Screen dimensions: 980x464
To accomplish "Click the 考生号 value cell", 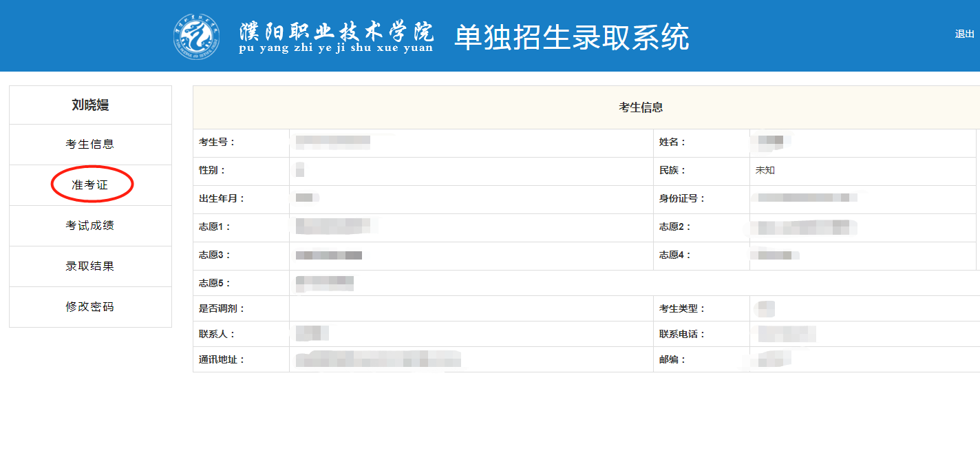I will [x=471, y=143].
